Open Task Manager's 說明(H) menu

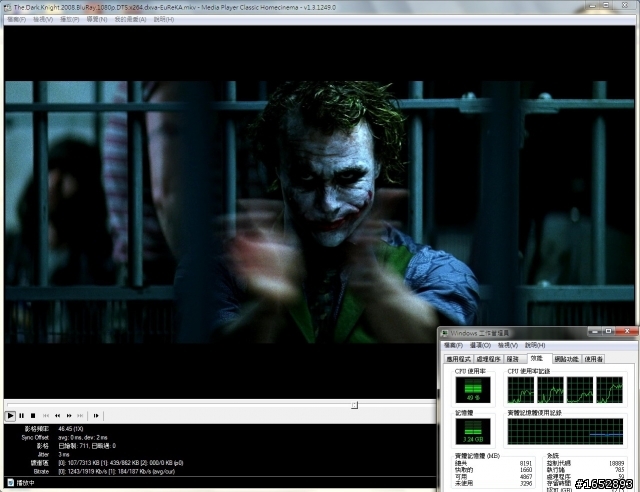click(x=535, y=345)
